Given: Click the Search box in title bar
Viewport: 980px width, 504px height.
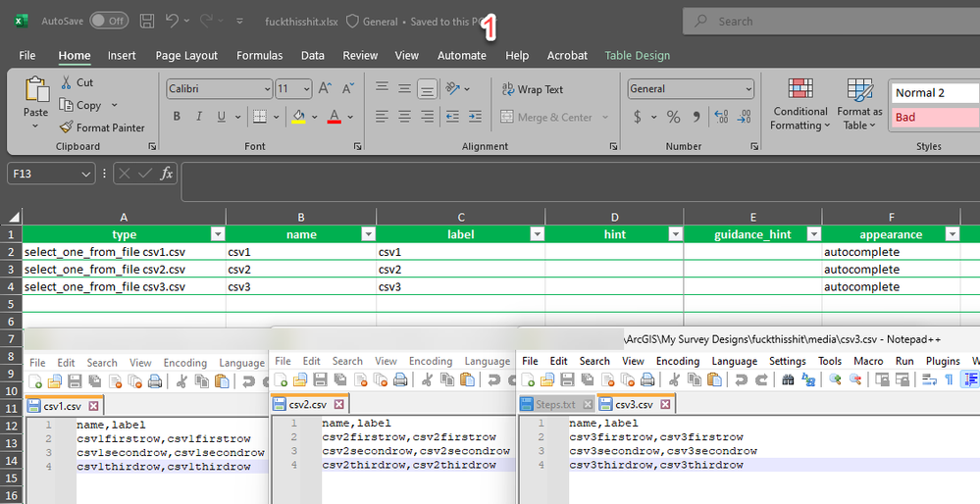Looking at the screenshot, I should point(831,22).
